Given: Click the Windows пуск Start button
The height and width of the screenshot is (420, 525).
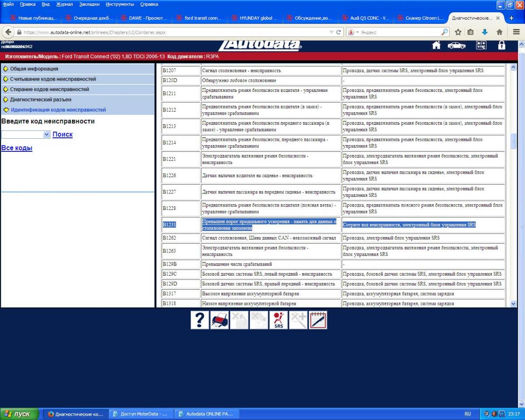Looking at the screenshot, I should [x=20, y=414].
